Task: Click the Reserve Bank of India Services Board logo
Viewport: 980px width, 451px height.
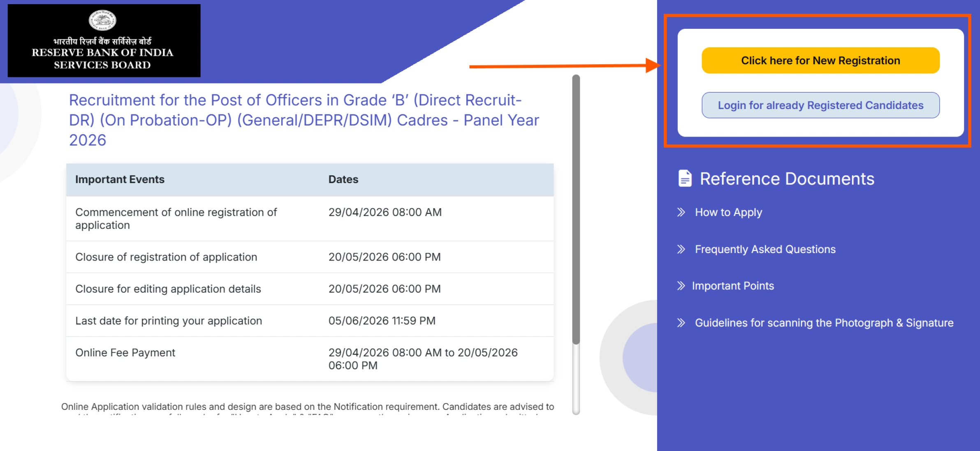Action: (x=104, y=40)
